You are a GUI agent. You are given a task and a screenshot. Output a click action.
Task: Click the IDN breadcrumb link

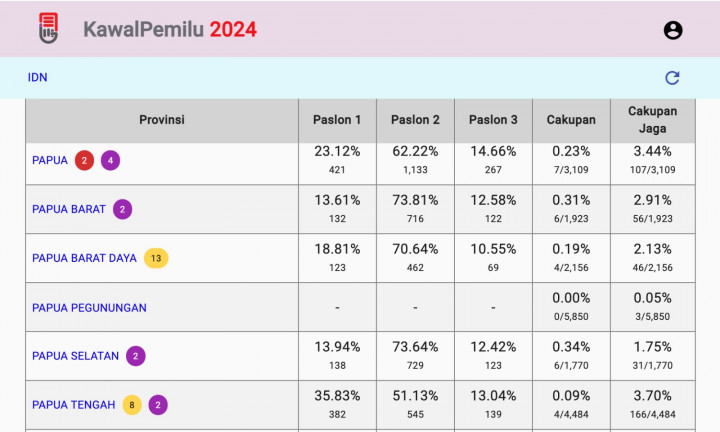click(x=37, y=78)
